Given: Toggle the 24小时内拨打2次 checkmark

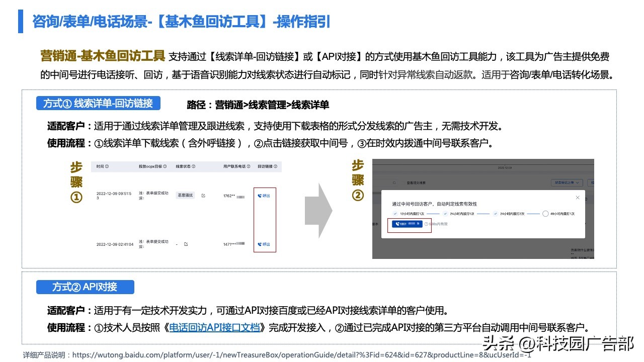Looking at the screenshot, I should pyautogui.click(x=495, y=214).
